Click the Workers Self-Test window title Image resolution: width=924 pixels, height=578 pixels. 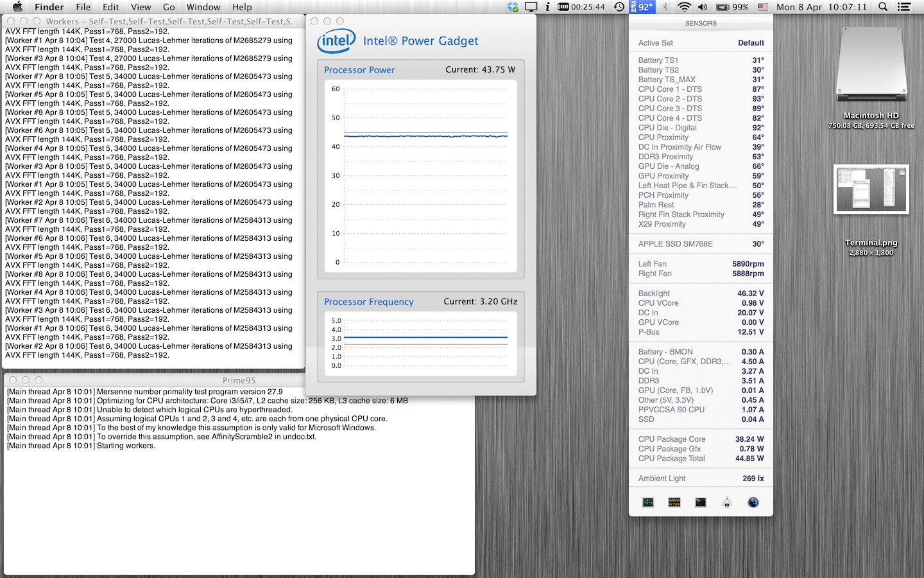(172, 21)
